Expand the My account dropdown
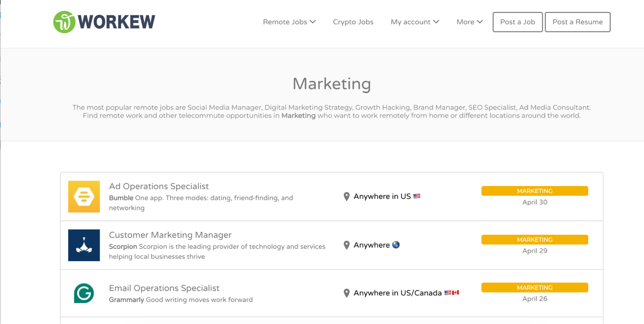The height and width of the screenshot is (324, 644). [x=415, y=22]
